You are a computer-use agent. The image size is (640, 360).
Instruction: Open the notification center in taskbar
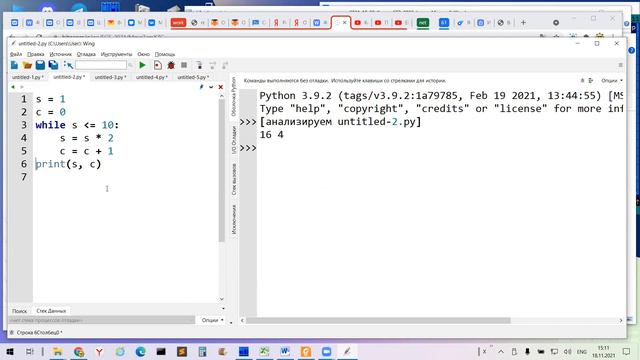click(627, 351)
